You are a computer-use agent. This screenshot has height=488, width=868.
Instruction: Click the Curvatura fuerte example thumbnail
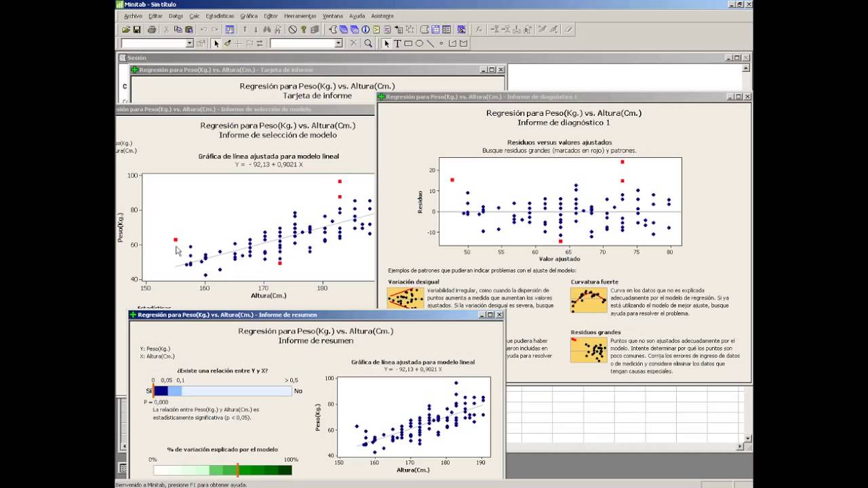(589, 300)
